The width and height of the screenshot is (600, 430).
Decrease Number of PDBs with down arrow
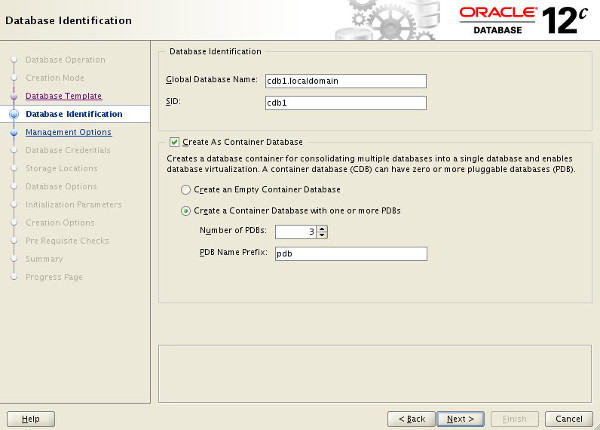coord(322,235)
